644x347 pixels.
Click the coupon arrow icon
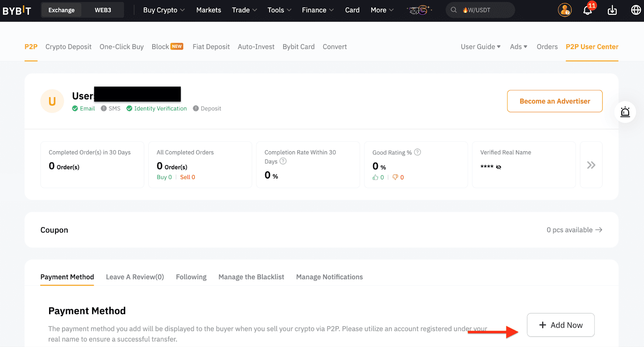tap(599, 230)
